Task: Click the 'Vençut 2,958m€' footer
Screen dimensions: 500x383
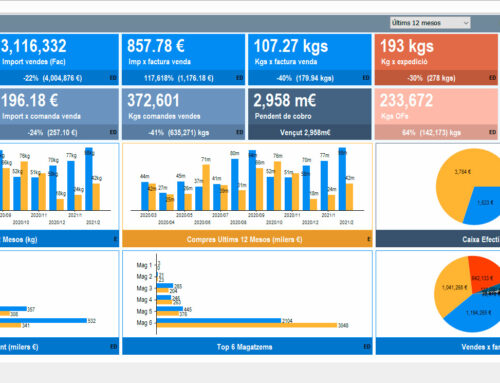Action: 305,132
